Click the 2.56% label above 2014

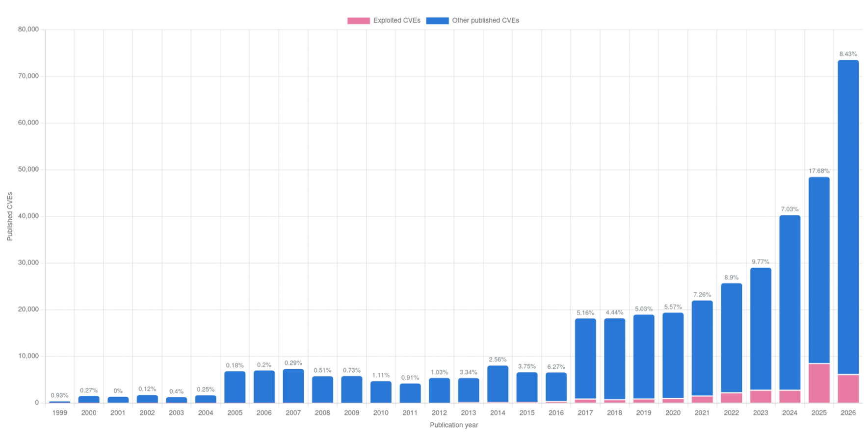[x=498, y=360]
